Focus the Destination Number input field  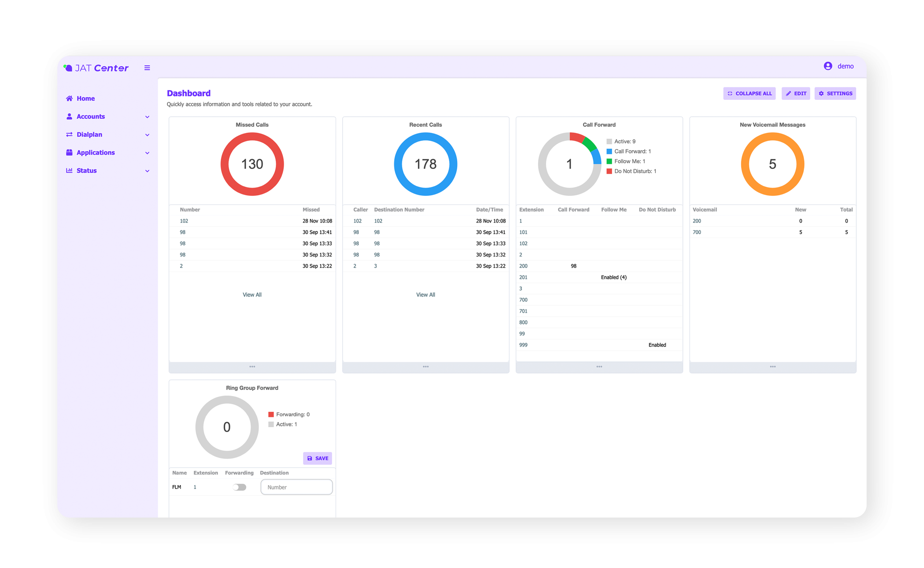(296, 487)
